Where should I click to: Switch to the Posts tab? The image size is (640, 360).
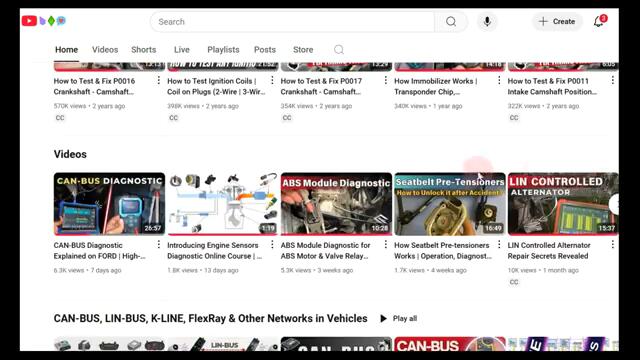[265, 50]
